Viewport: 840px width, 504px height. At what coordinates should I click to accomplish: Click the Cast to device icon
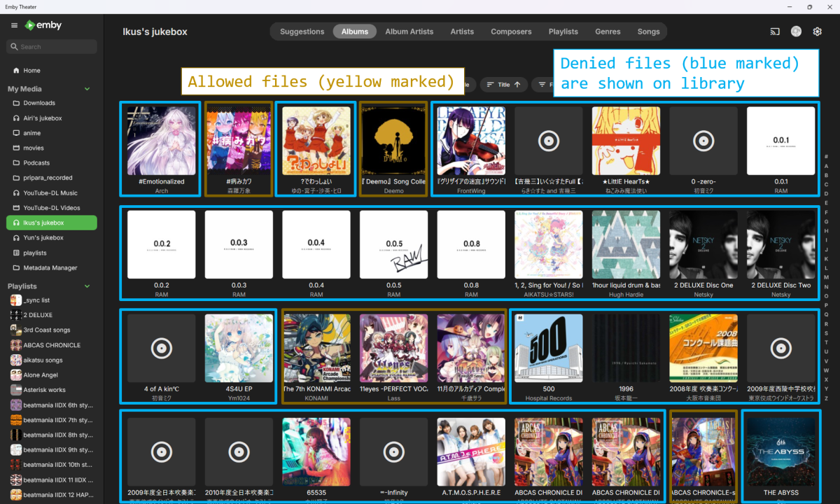774,31
